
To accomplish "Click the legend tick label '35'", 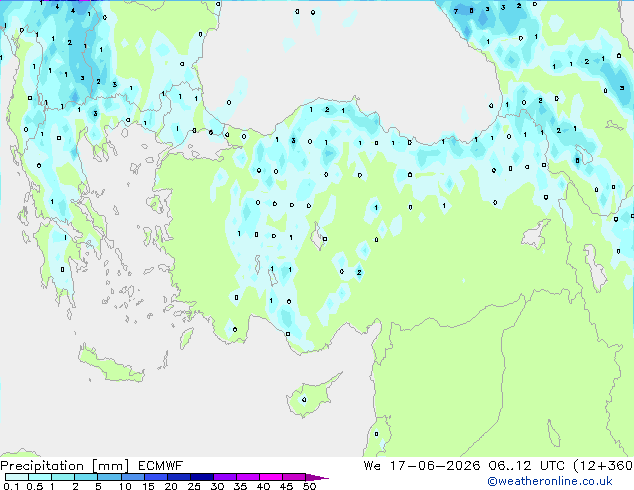I will [x=241, y=486].
